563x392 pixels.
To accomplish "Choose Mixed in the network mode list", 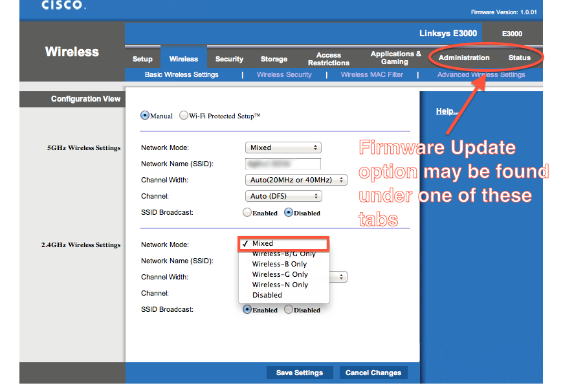I will pyautogui.click(x=283, y=243).
